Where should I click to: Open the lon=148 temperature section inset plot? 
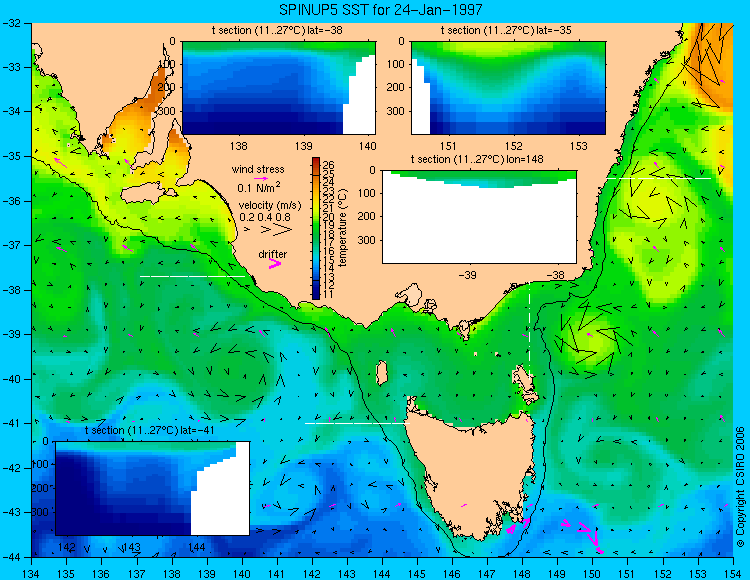[x=479, y=217]
